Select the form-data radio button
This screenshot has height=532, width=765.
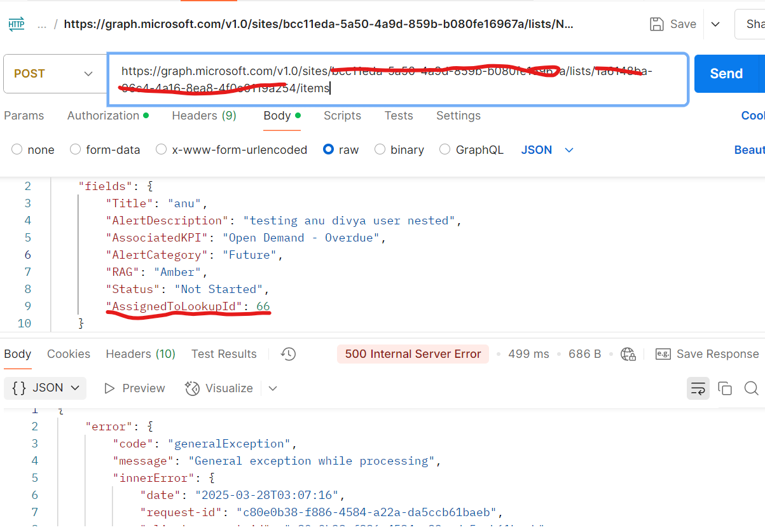pyautogui.click(x=75, y=150)
